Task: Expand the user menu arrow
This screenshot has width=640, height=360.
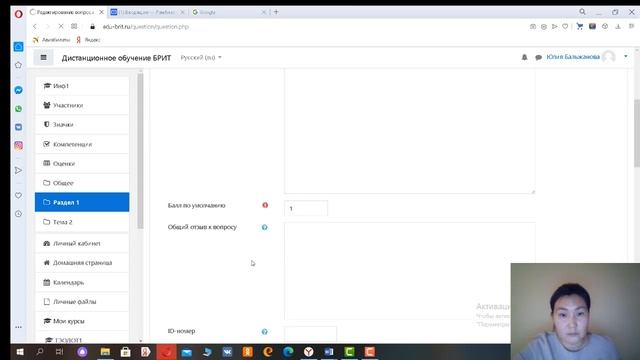Action: point(626,57)
